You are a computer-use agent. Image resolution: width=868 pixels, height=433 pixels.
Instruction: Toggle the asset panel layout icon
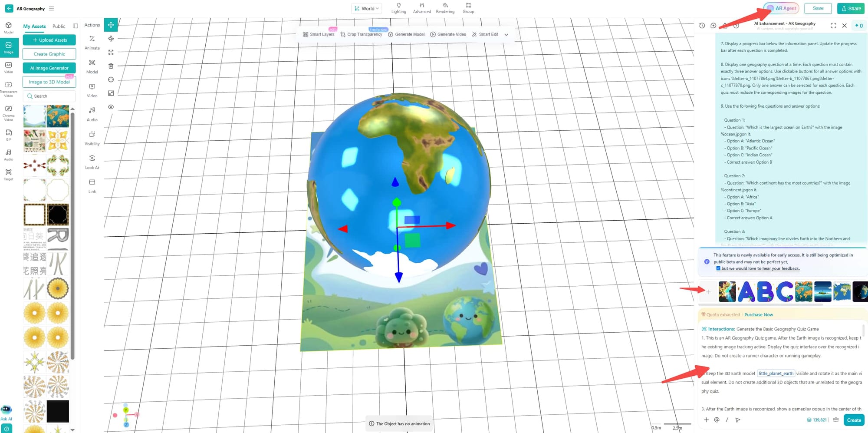75,26
